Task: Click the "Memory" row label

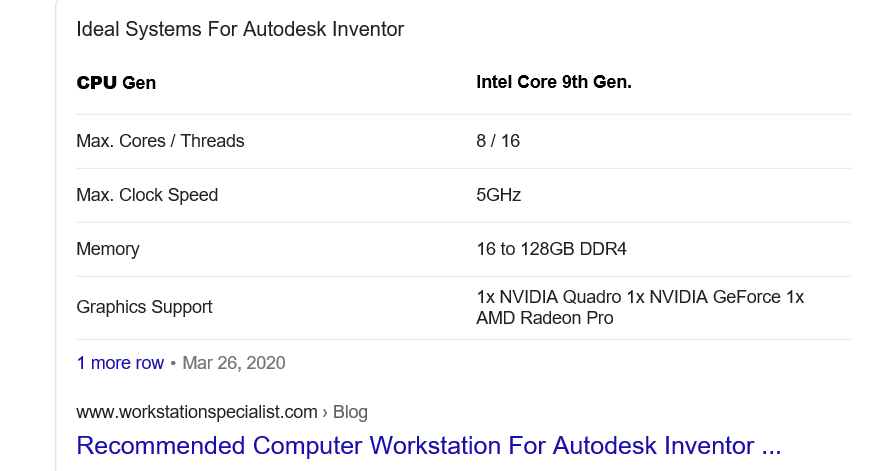Action: pyautogui.click(x=108, y=249)
